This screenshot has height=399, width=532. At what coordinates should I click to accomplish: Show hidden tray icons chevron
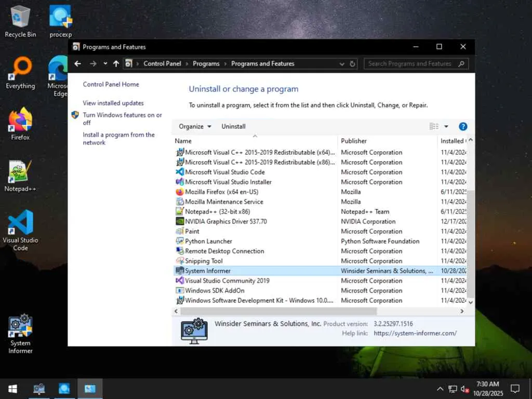(x=440, y=389)
